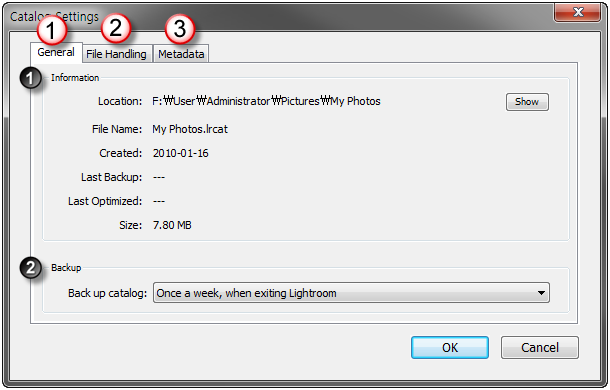Click the created date 2010-01-16
This screenshot has height=390, width=610.
coord(181,153)
